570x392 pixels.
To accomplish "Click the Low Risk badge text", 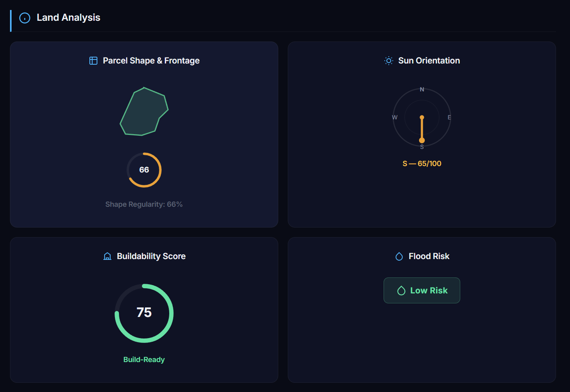I will click(x=429, y=291).
